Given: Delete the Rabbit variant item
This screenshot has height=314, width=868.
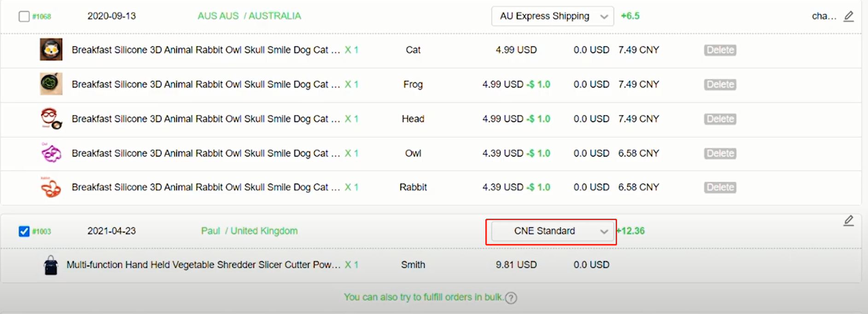Looking at the screenshot, I should (720, 187).
